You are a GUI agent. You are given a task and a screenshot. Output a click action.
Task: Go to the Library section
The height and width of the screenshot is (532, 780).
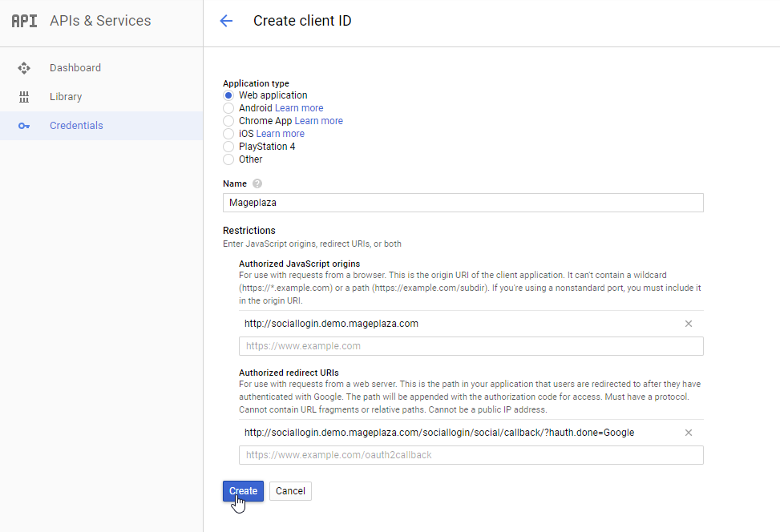66,97
